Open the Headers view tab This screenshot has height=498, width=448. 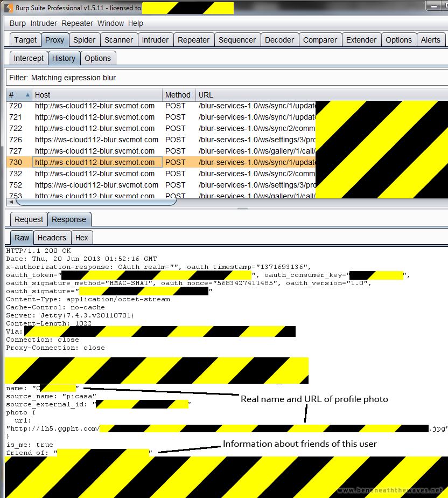(x=52, y=238)
